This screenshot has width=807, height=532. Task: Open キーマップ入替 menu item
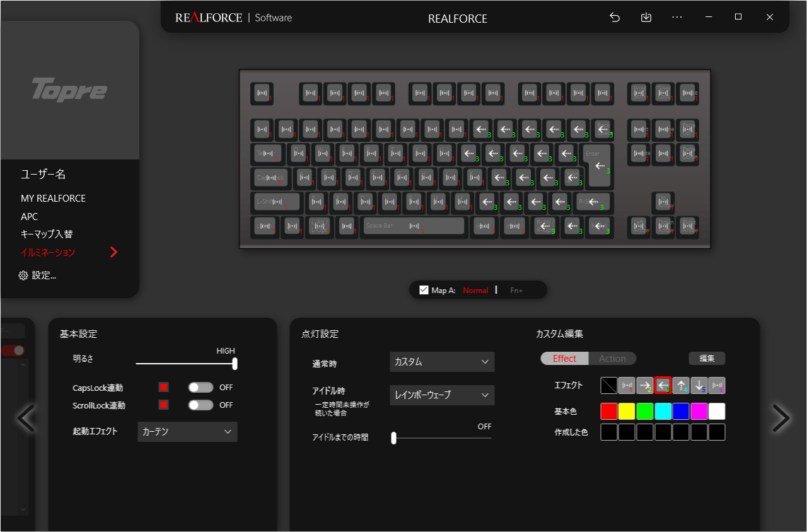tap(47, 234)
